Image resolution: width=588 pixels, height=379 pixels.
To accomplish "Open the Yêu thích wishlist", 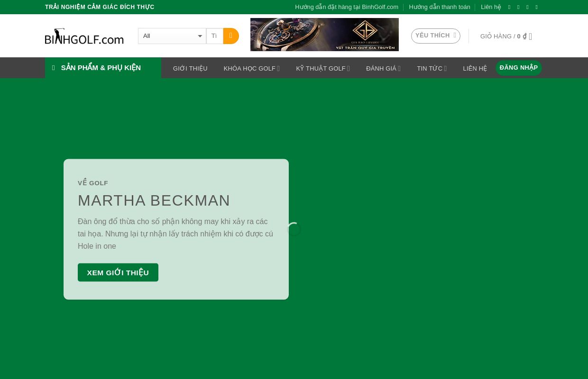I will tap(435, 36).
